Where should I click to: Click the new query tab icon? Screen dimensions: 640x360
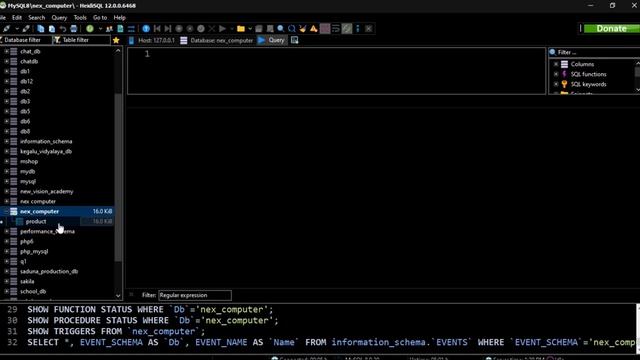pos(294,40)
